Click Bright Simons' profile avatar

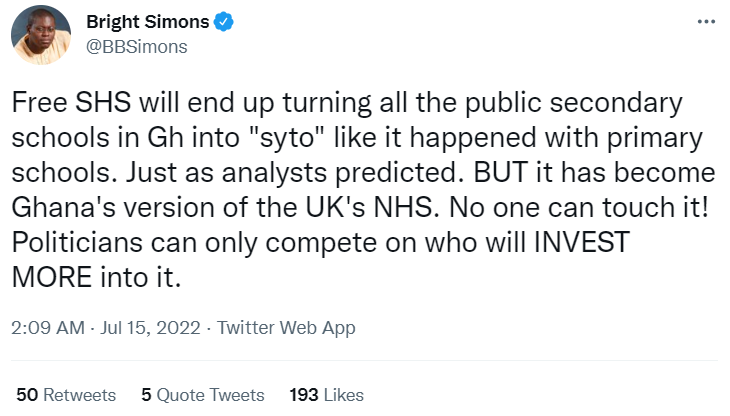click(40, 34)
